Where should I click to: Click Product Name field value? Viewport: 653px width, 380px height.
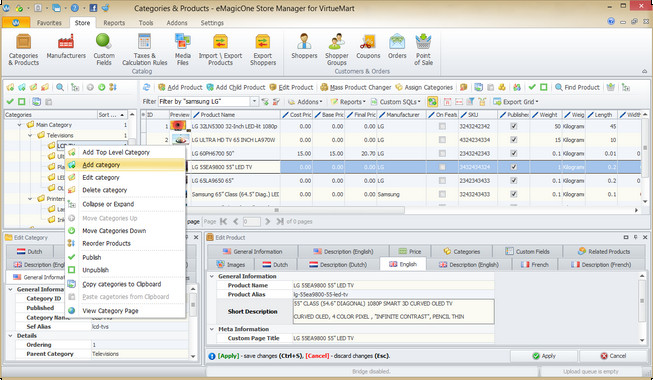393,285
